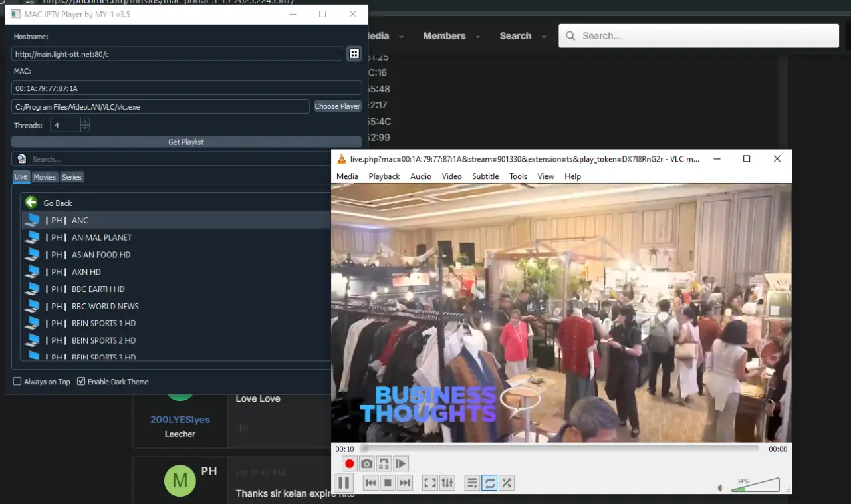
Task: Increase the Threads value with up arrow
Action: [84, 122]
